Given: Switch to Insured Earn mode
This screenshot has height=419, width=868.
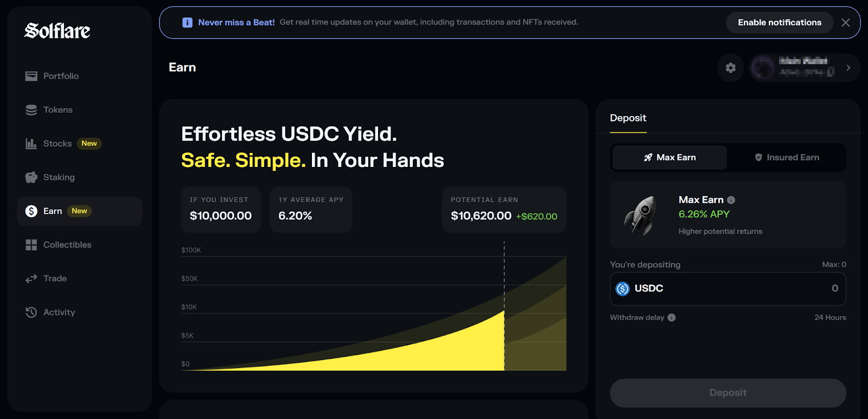Looking at the screenshot, I should click(787, 157).
